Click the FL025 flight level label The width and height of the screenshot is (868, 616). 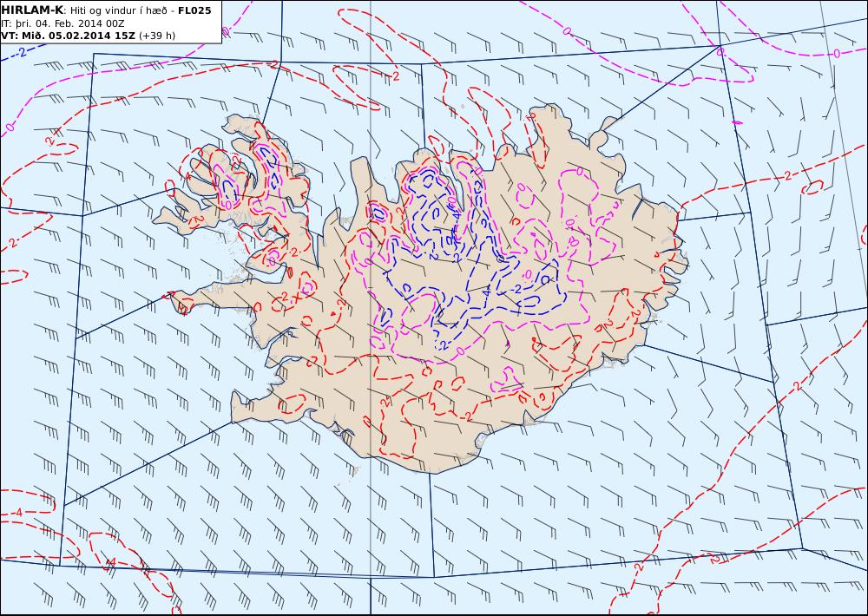click(194, 10)
